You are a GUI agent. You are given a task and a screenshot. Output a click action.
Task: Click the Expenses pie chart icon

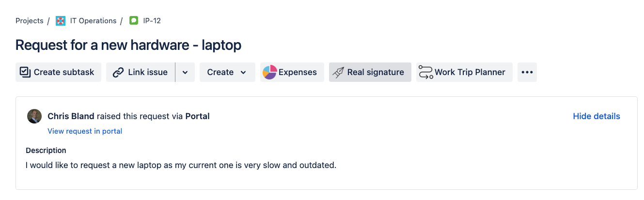tap(269, 72)
